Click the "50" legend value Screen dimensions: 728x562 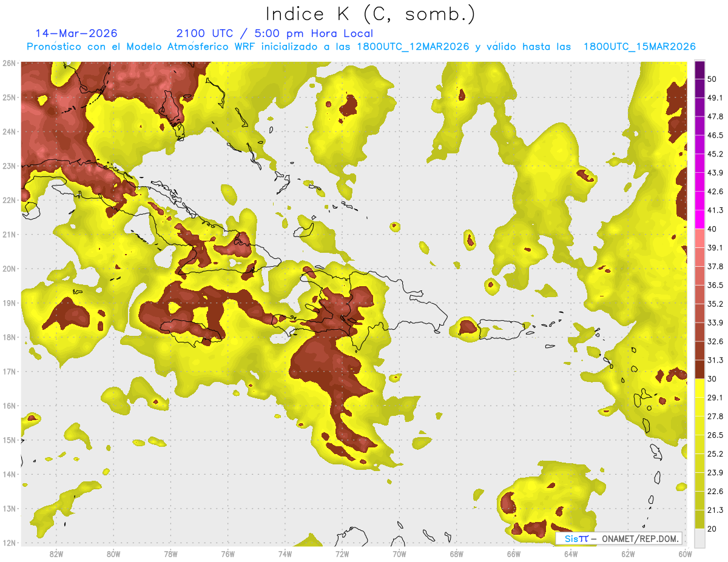pos(713,79)
